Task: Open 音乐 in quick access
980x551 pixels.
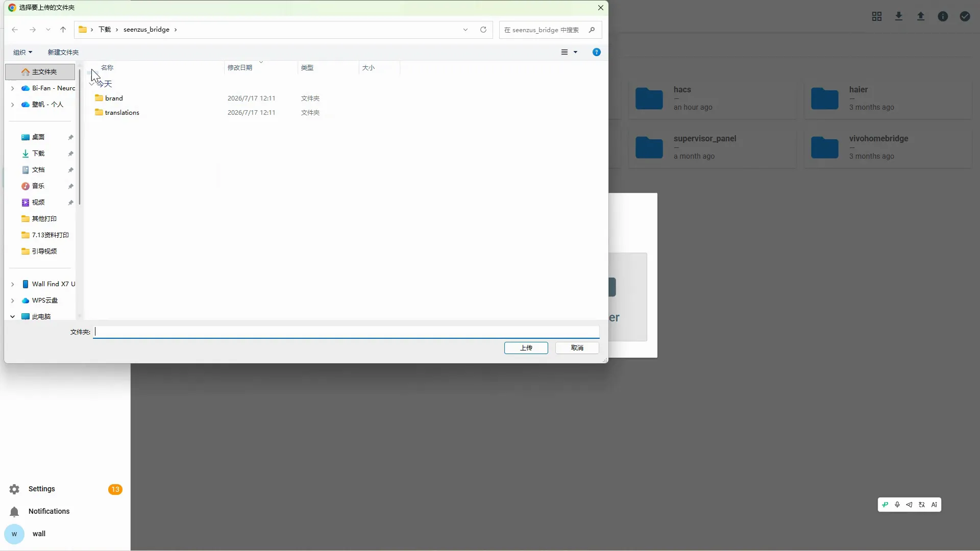Action: click(x=38, y=186)
